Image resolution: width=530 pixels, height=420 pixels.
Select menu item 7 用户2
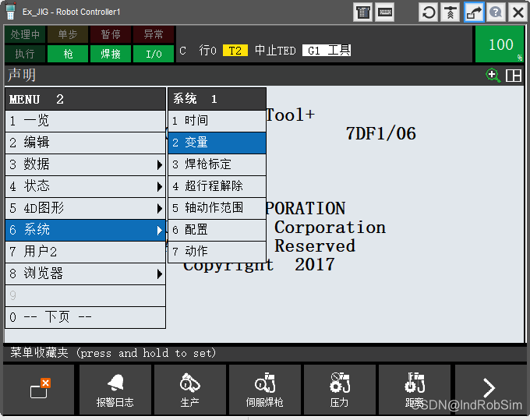[85, 252]
